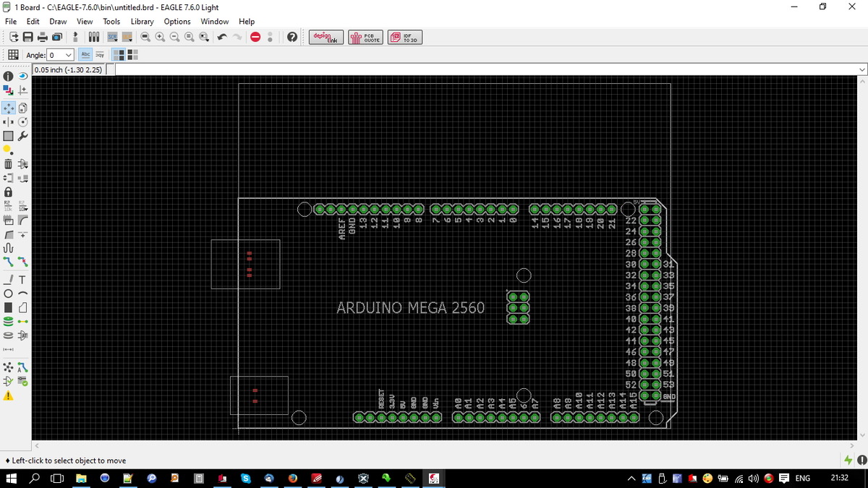Click the Save floppy disk icon

click(x=27, y=37)
